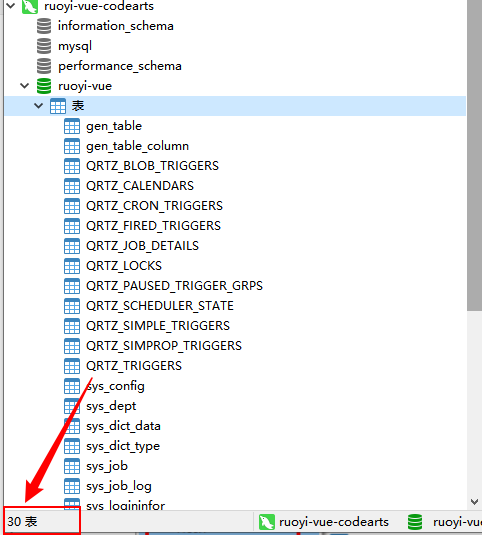Screen dimensions: 482x535
Task: Select the sys_config table
Action: point(115,386)
